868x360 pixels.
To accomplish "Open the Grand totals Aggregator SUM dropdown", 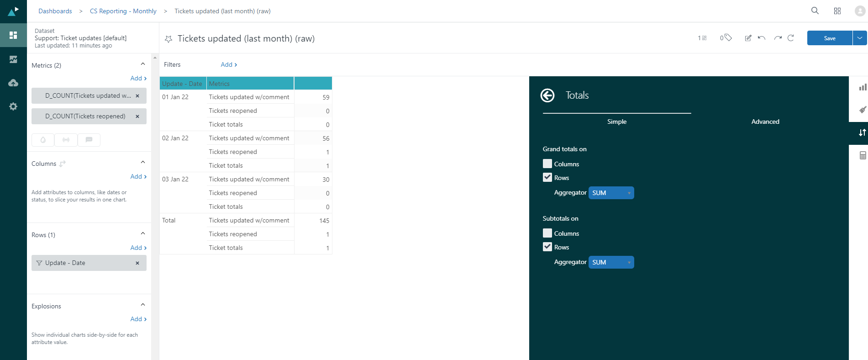I will point(611,193).
